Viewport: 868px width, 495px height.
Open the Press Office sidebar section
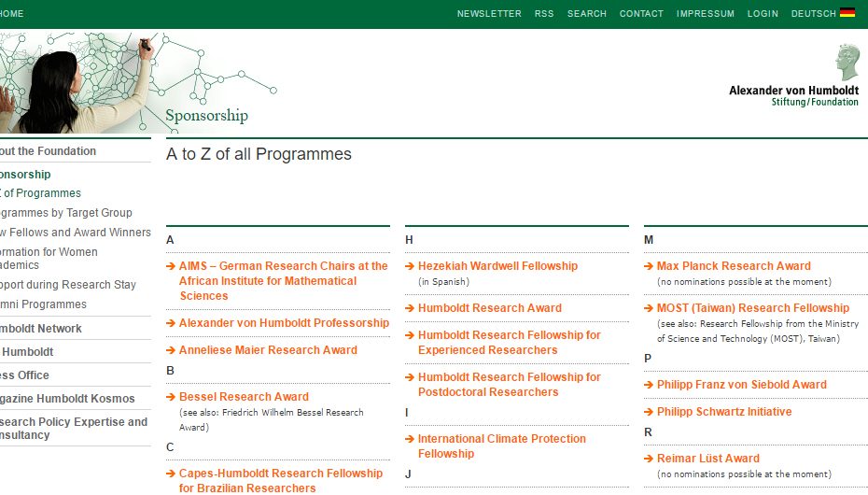(24, 375)
